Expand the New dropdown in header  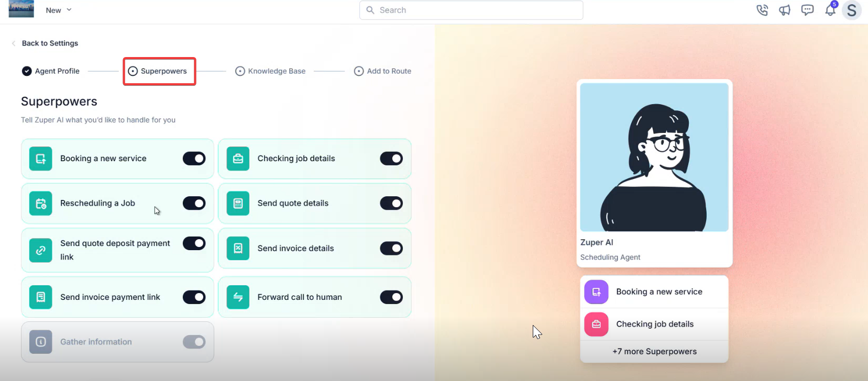point(59,10)
